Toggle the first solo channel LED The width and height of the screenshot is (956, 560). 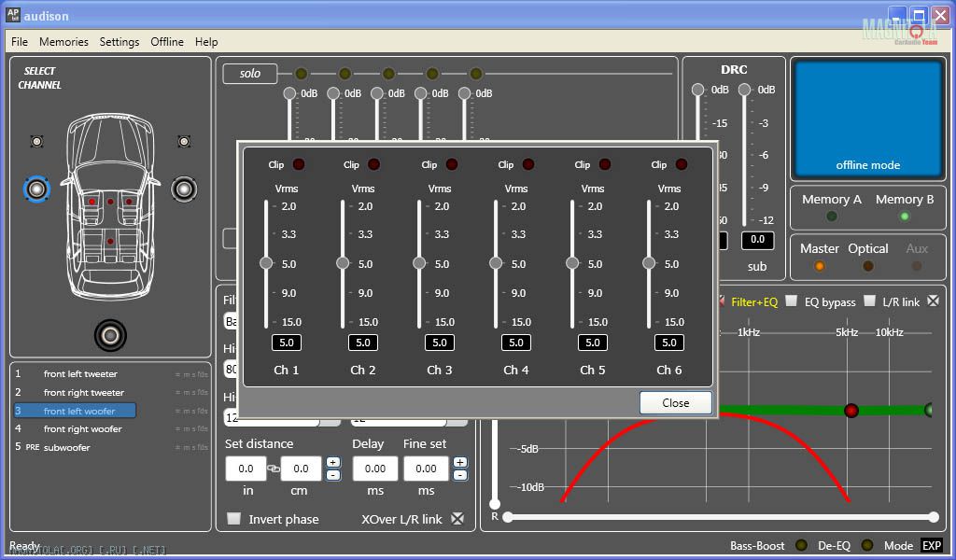point(302,74)
